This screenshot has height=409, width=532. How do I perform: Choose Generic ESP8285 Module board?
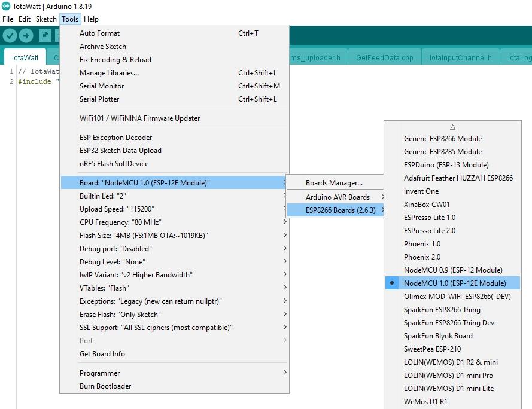coord(452,152)
